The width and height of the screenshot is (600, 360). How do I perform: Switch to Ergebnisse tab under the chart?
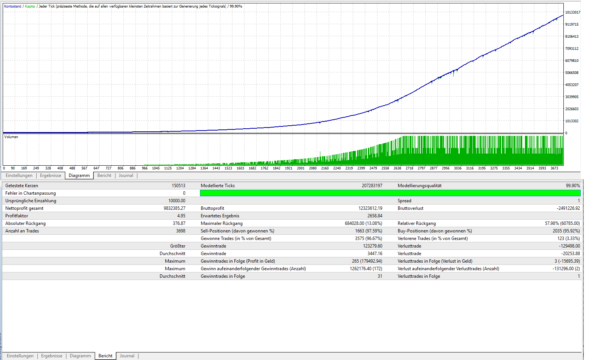(x=51, y=176)
